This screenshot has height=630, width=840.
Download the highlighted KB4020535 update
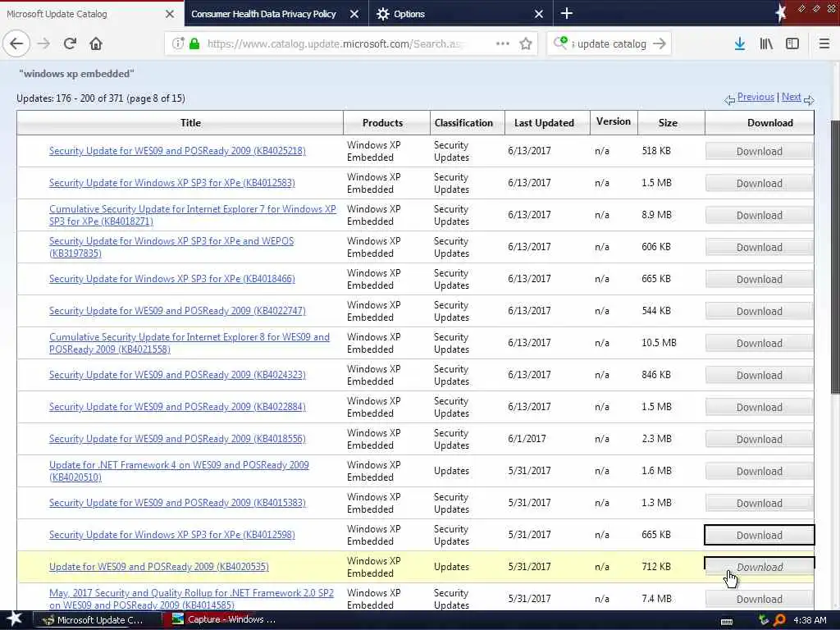pyautogui.click(x=759, y=567)
